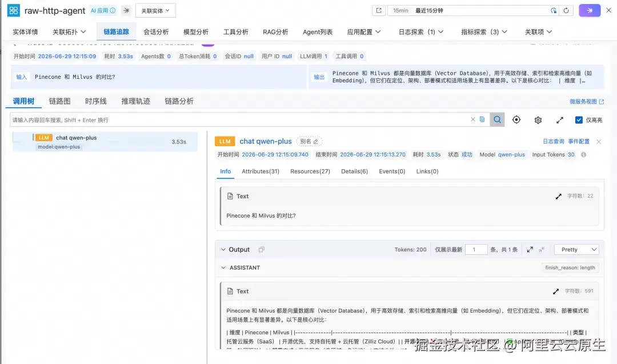Open the 模型分析 tab

tap(196, 32)
